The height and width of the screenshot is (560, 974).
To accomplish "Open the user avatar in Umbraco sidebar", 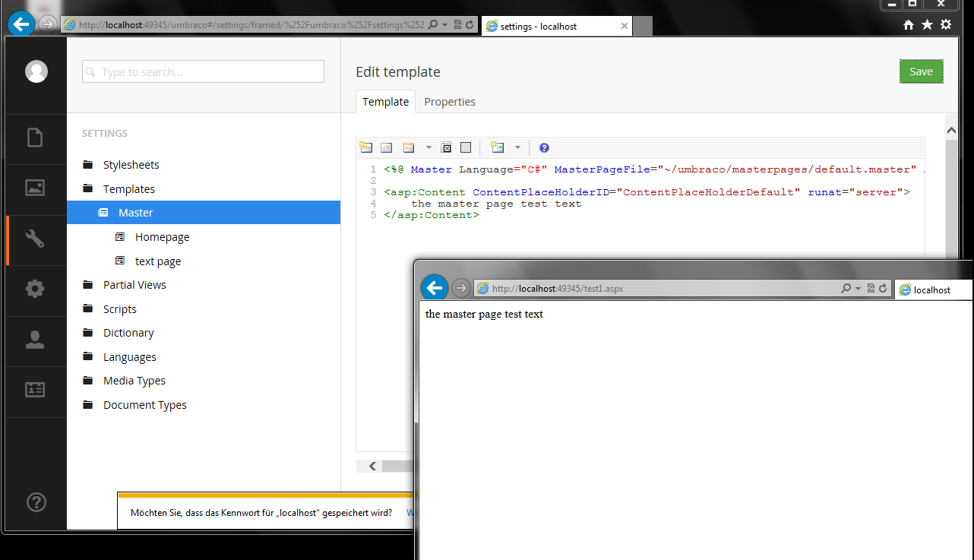I will click(36, 71).
